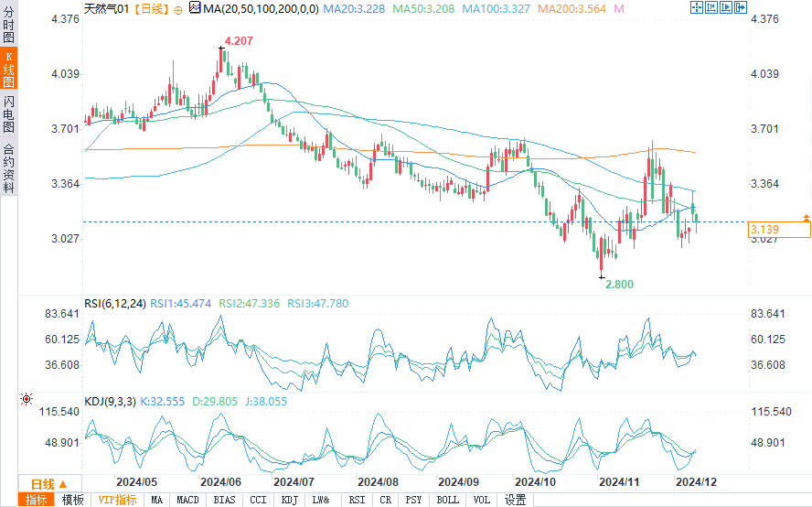
Task: Open the 分时图 side tab
Action: [9, 24]
